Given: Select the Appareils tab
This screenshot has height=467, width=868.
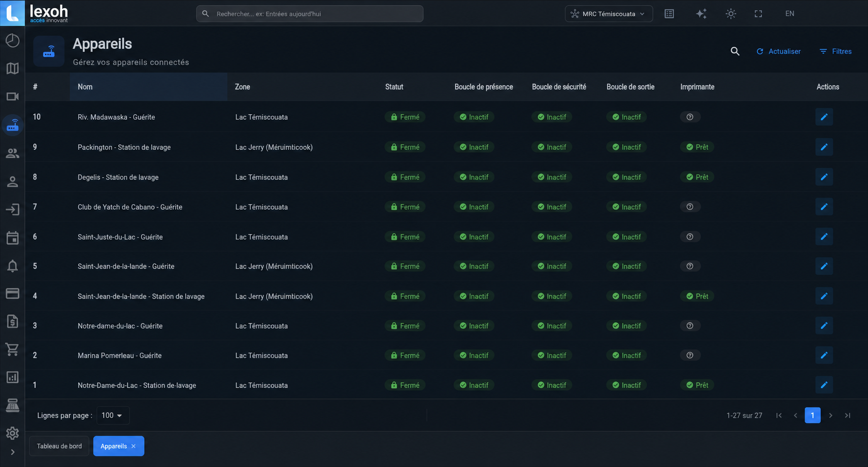Looking at the screenshot, I should (x=114, y=446).
